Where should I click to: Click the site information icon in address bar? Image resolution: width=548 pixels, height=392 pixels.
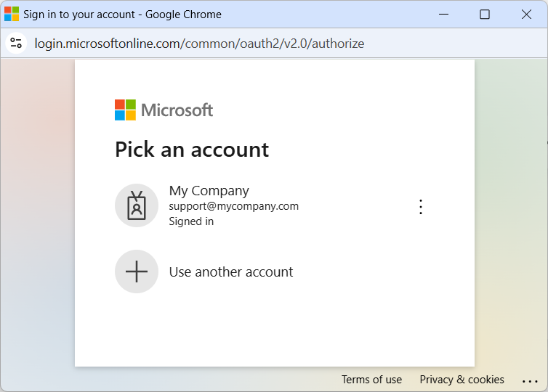coord(16,44)
